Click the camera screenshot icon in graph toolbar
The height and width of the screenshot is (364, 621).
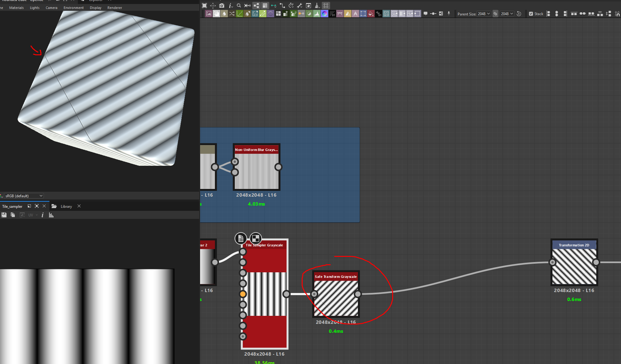[222, 6]
